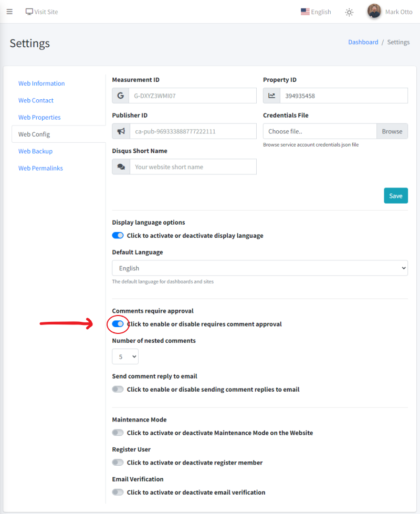The height and width of the screenshot is (514, 420).
Task: Toggle light mode with the sun icon
Action: [349, 12]
